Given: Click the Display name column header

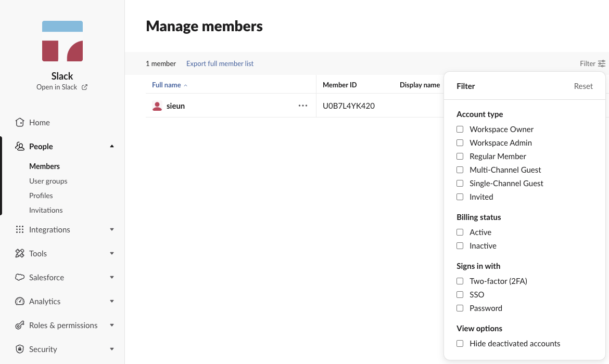Looking at the screenshot, I should (x=420, y=85).
